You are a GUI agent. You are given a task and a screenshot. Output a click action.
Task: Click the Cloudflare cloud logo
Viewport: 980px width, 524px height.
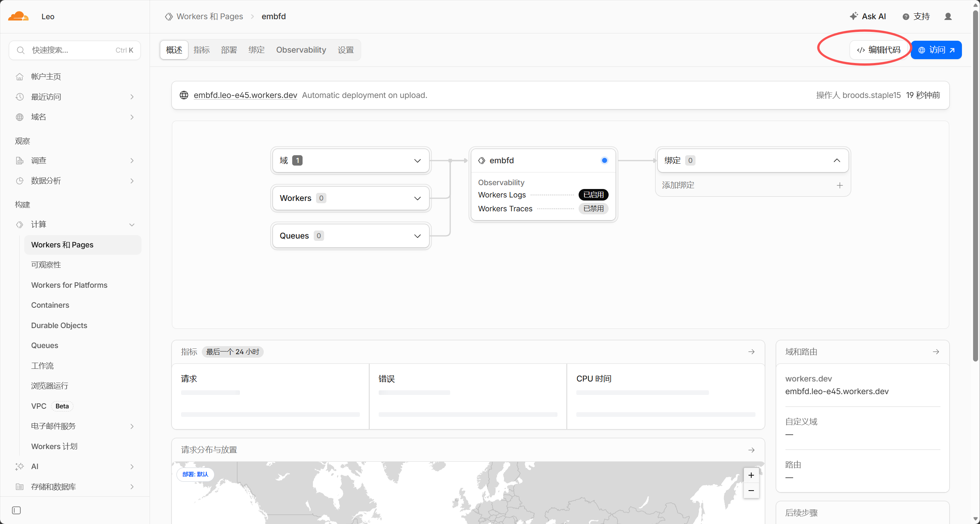point(18,16)
